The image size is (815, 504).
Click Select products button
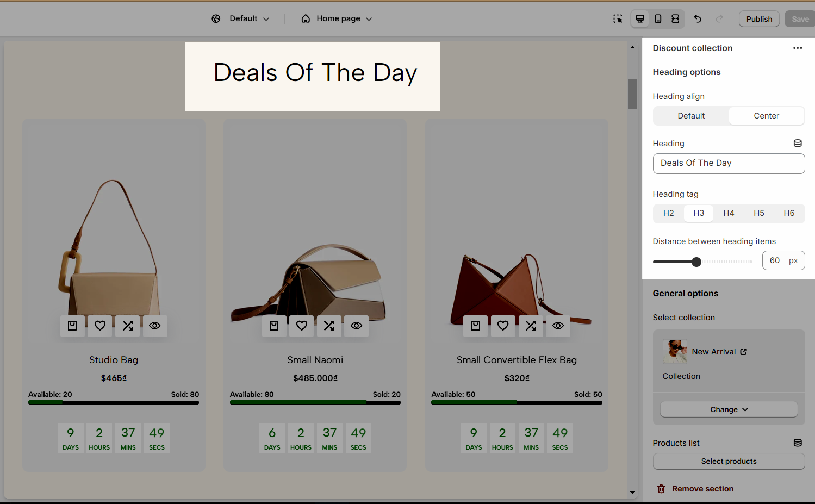pyautogui.click(x=729, y=461)
